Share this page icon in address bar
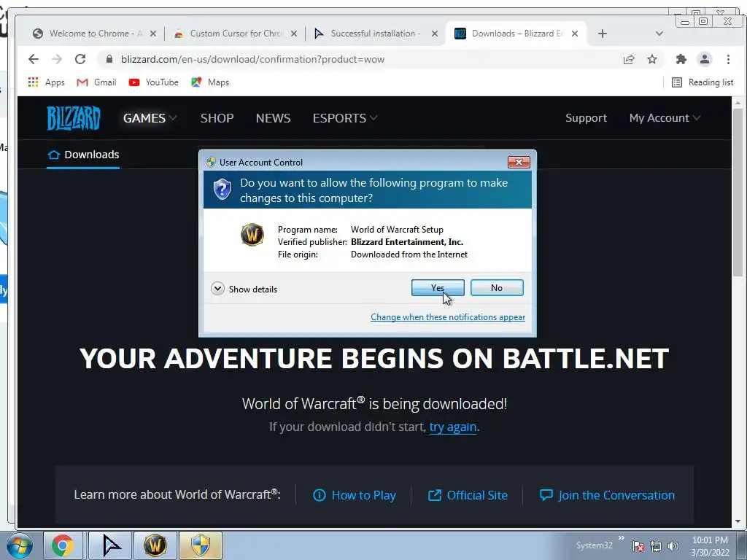 (x=629, y=60)
